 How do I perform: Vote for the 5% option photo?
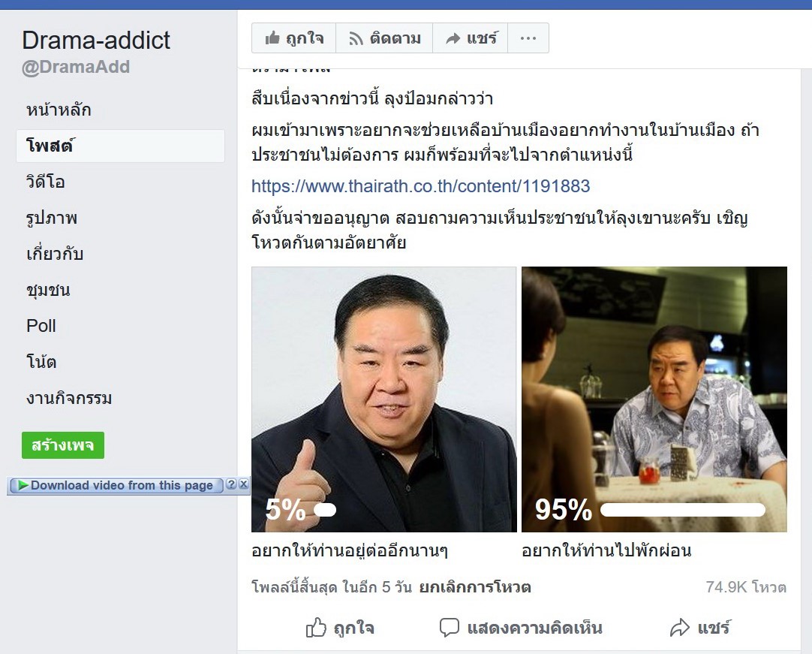tap(383, 399)
